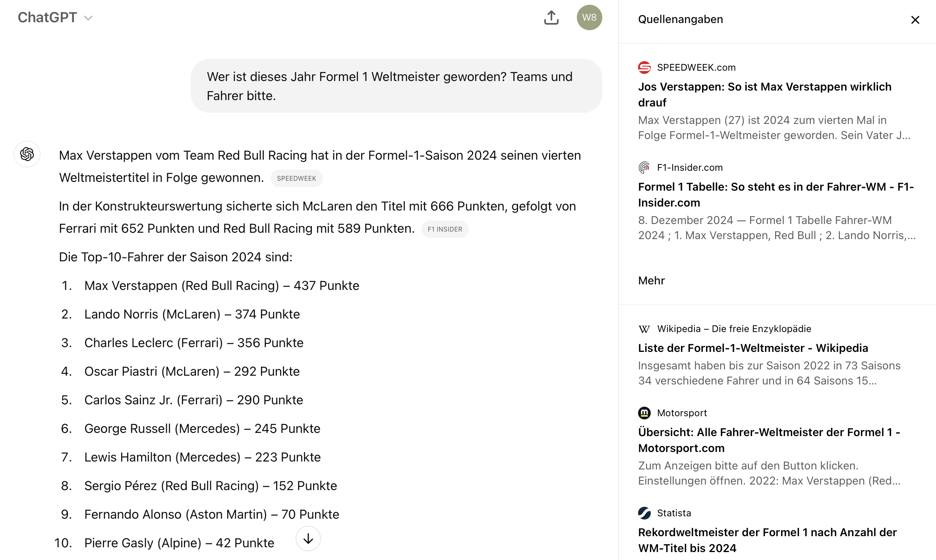
Task: Close the Quellenangaben panel
Action: point(915,19)
